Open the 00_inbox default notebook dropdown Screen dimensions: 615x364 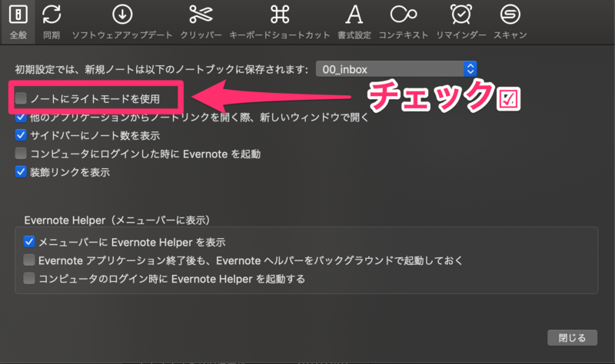click(x=396, y=69)
